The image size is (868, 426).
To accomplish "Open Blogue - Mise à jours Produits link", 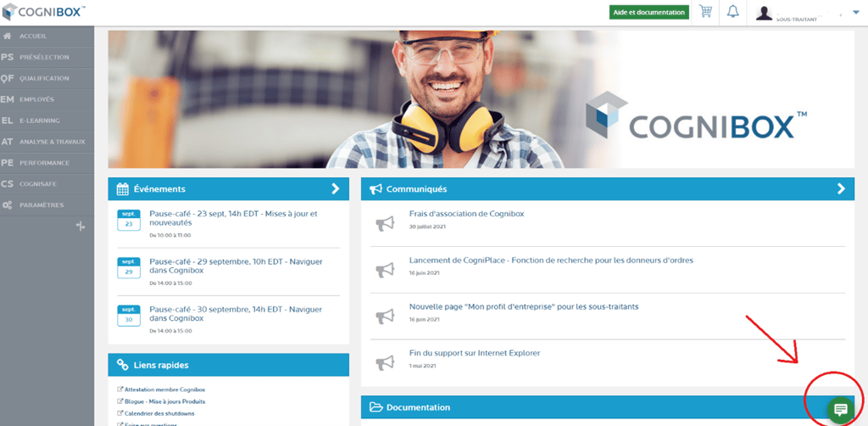I will [x=164, y=401].
